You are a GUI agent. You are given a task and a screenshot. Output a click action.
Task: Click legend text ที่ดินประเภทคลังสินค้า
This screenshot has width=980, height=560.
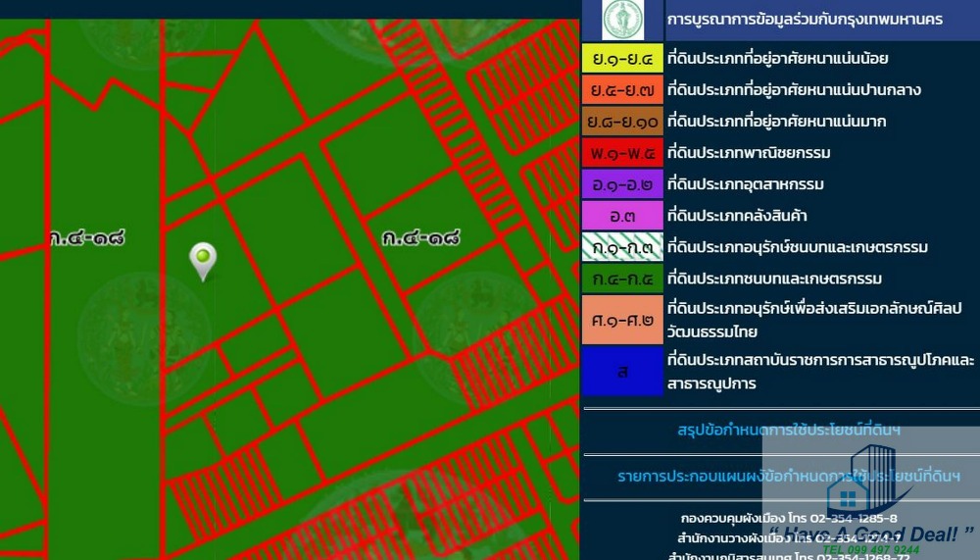[x=737, y=215]
